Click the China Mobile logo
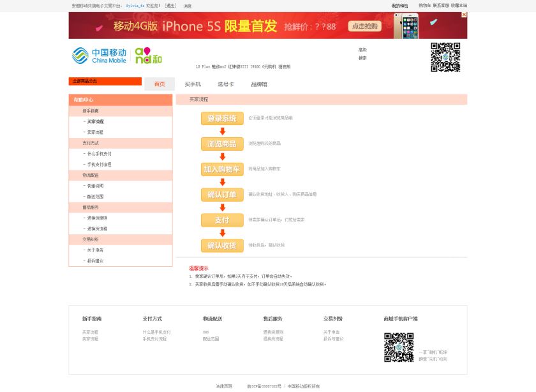Screen dimensions: 536x392 [x=99, y=56]
